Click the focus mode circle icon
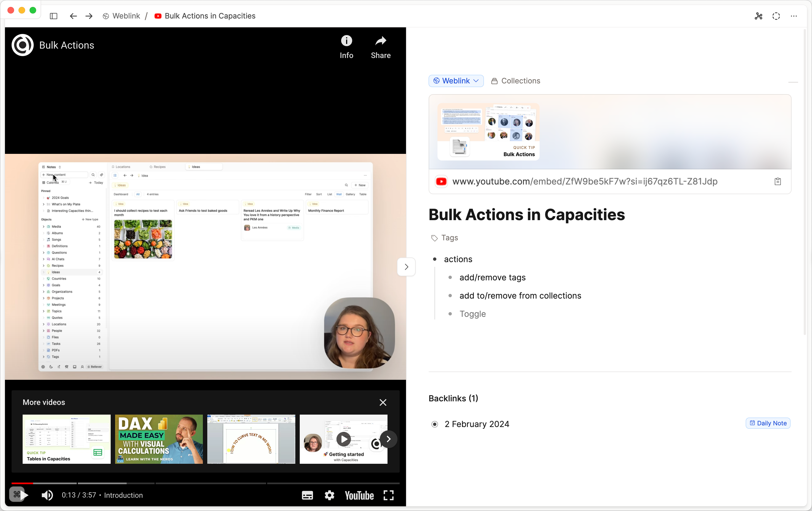Viewport: 812px width, 511px height. pos(776,16)
